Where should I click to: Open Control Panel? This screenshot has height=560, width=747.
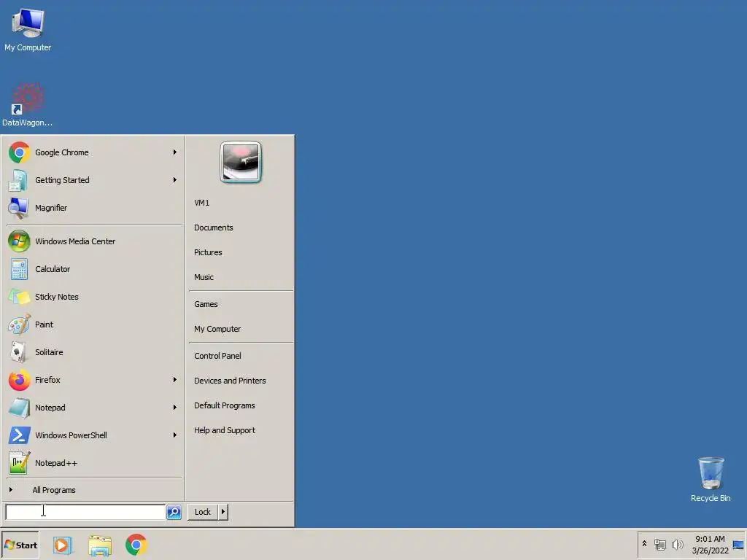[217, 356]
